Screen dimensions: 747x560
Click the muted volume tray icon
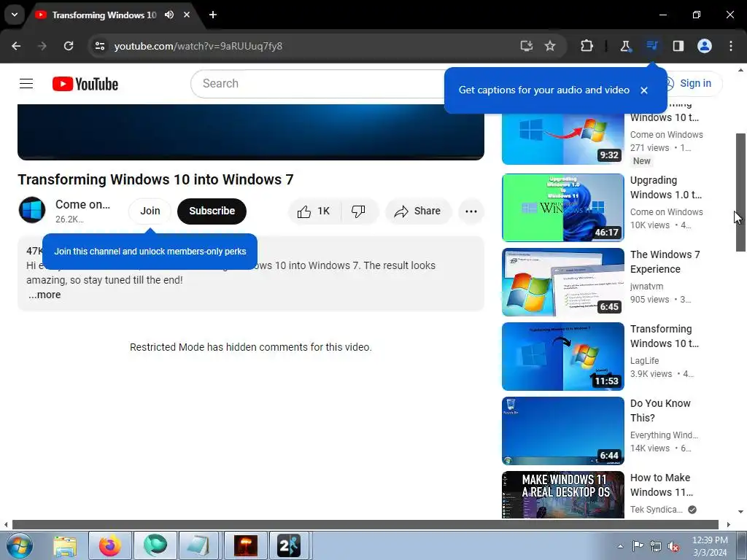click(673, 546)
